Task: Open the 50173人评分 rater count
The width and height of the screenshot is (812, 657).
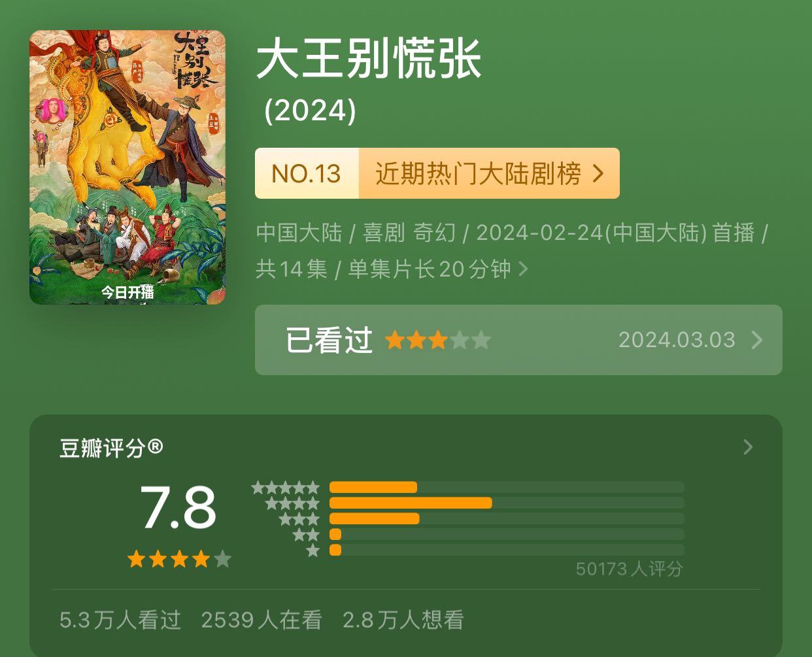Action: pyautogui.click(x=629, y=569)
